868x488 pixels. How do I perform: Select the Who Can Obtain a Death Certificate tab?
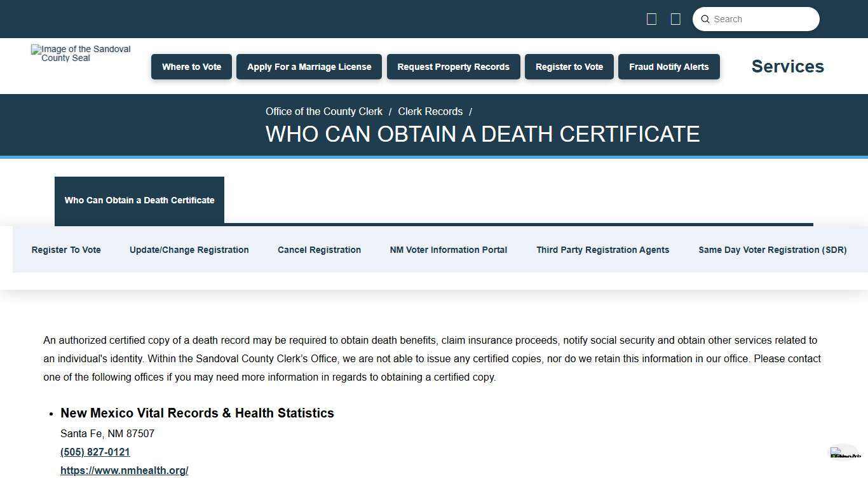pyautogui.click(x=139, y=200)
